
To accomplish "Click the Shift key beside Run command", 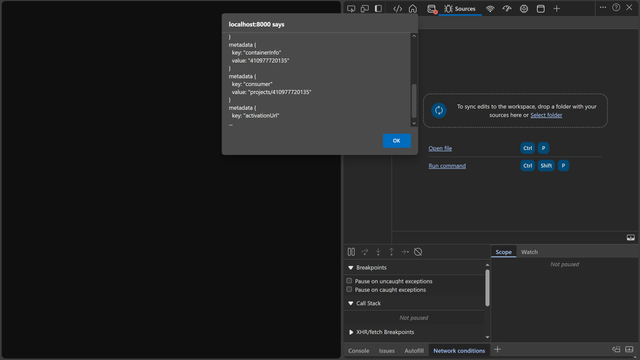I will pyautogui.click(x=546, y=166).
